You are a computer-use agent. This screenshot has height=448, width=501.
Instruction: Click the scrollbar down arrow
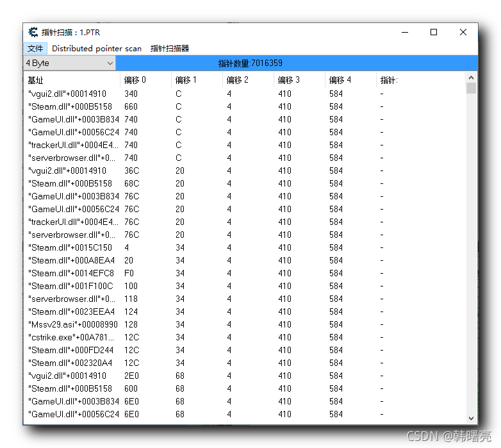coord(471,418)
